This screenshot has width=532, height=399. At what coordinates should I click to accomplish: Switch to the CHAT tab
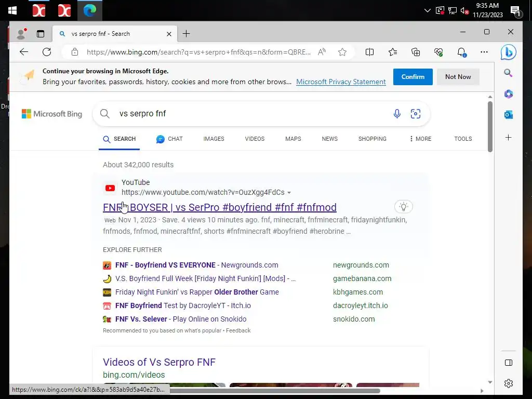tap(169, 139)
